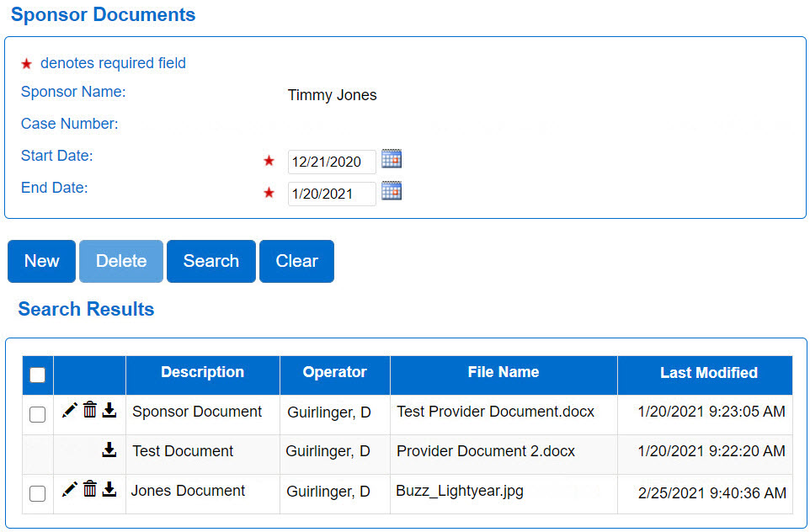Download Provider Document 2.docx
810x532 pixels.
coord(109,450)
